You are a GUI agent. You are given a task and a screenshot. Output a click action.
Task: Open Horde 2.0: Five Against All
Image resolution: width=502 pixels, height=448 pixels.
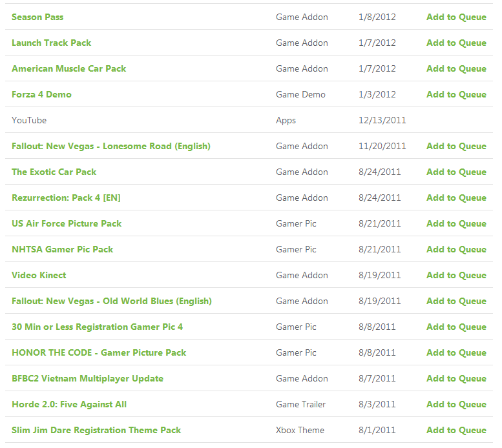pyautogui.click(x=69, y=405)
